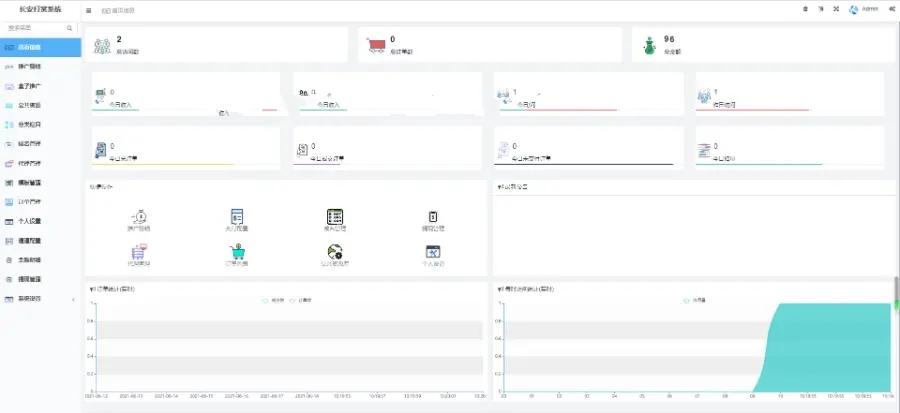Select the highlighted first sidebar menu item
900x413 pixels.
click(40, 47)
